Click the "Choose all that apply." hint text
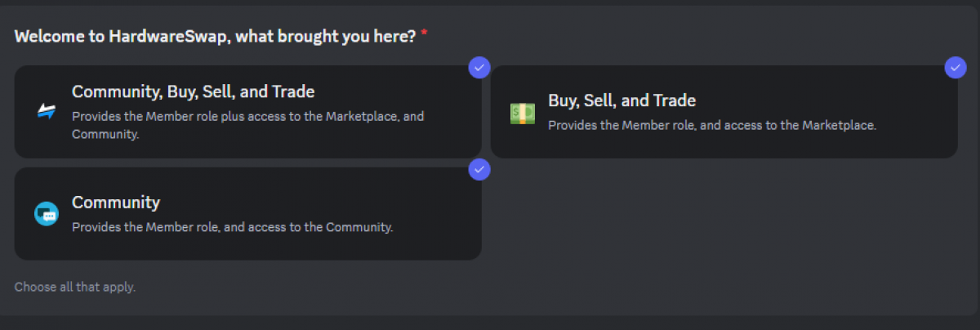This screenshot has width=980, height=330. click(x=75, y=287)
